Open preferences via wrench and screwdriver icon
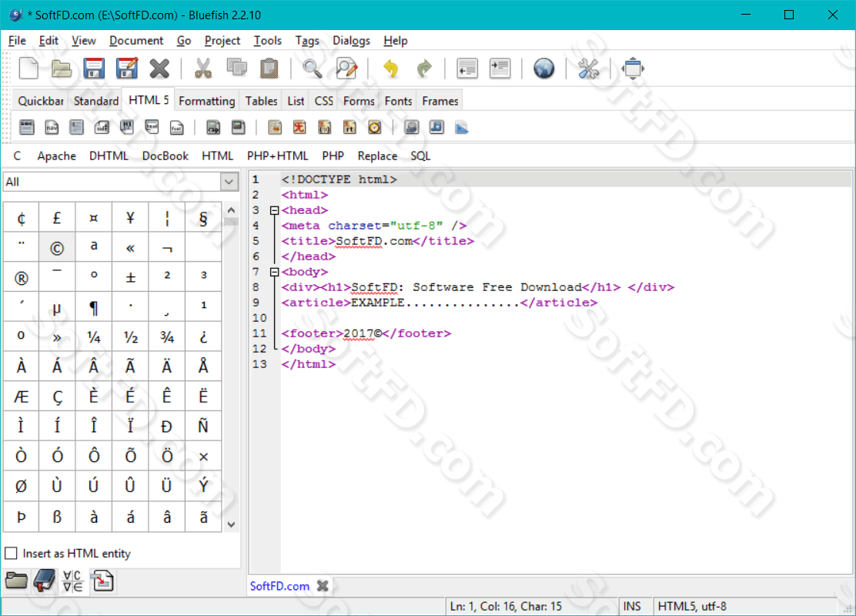This screenshot has height=616, width=856. (588, 69)
